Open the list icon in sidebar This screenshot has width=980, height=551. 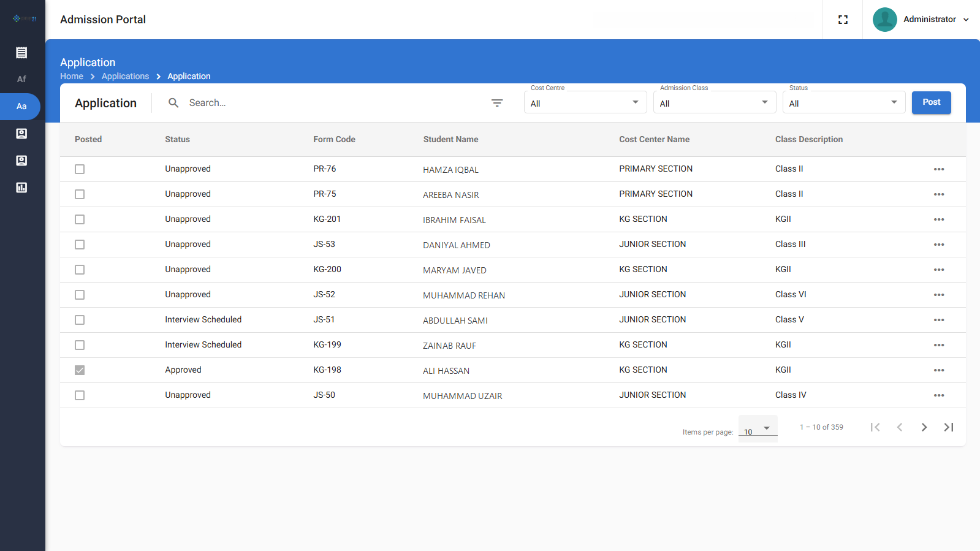(x=21, y=53)
